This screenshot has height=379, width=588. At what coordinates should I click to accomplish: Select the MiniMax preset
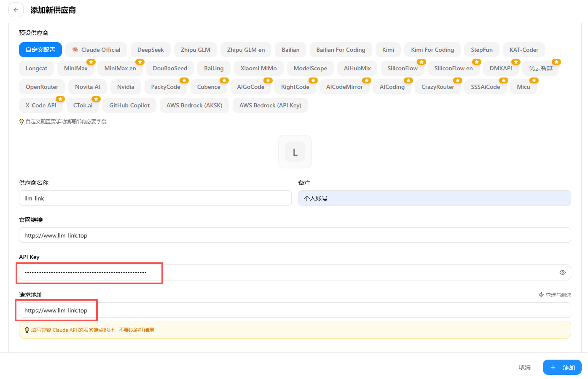[x=76, y=68]
